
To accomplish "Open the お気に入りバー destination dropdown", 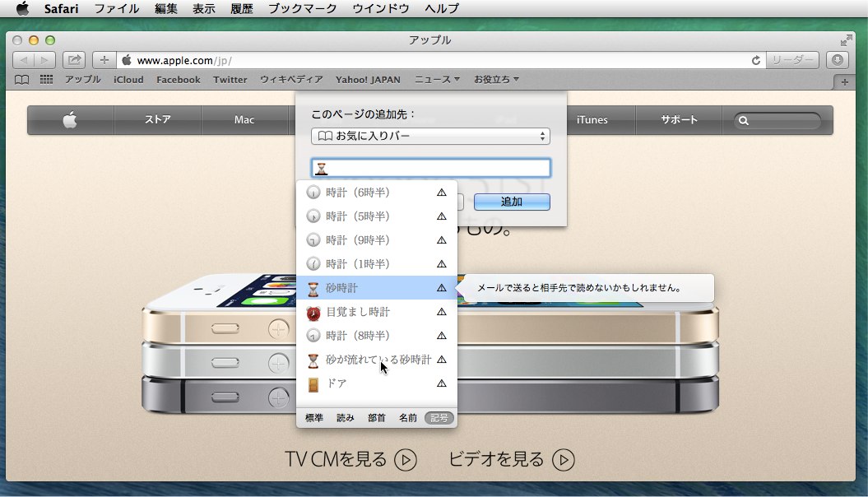I will point(430,136).
